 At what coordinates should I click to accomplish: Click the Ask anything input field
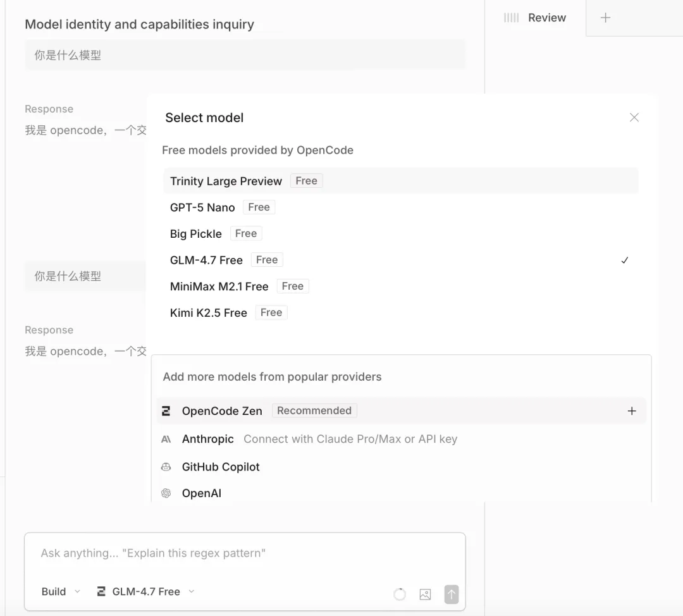click(x=245, y=553)
